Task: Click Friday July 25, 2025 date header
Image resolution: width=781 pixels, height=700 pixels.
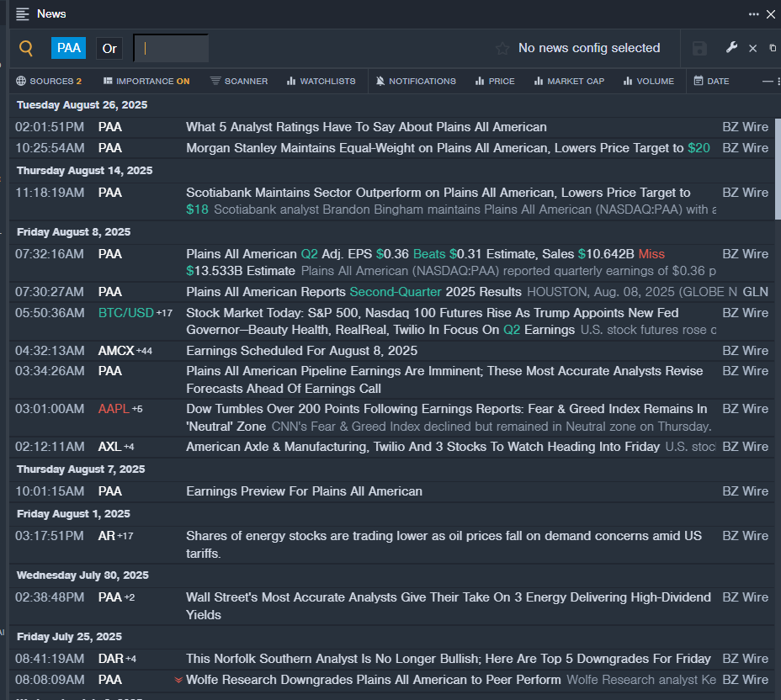Action: pos(69,637)
